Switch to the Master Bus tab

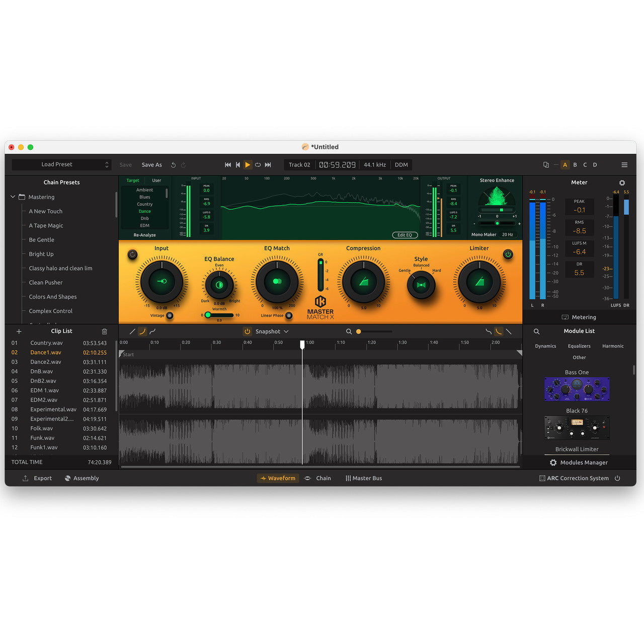pos(364,478)
